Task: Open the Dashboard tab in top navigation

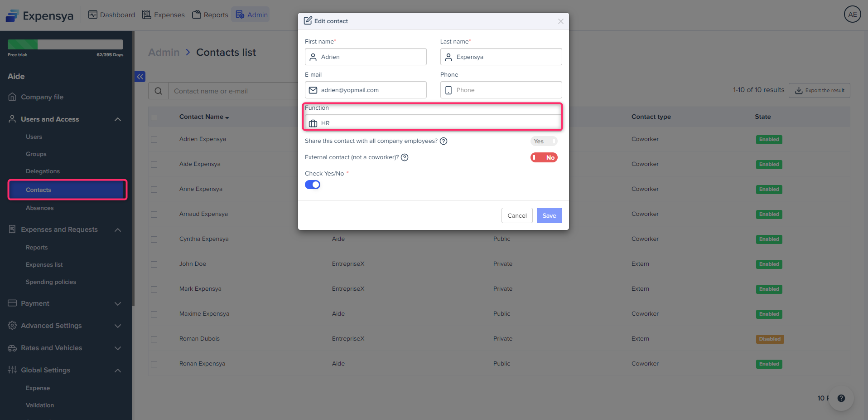Action: 111,15
